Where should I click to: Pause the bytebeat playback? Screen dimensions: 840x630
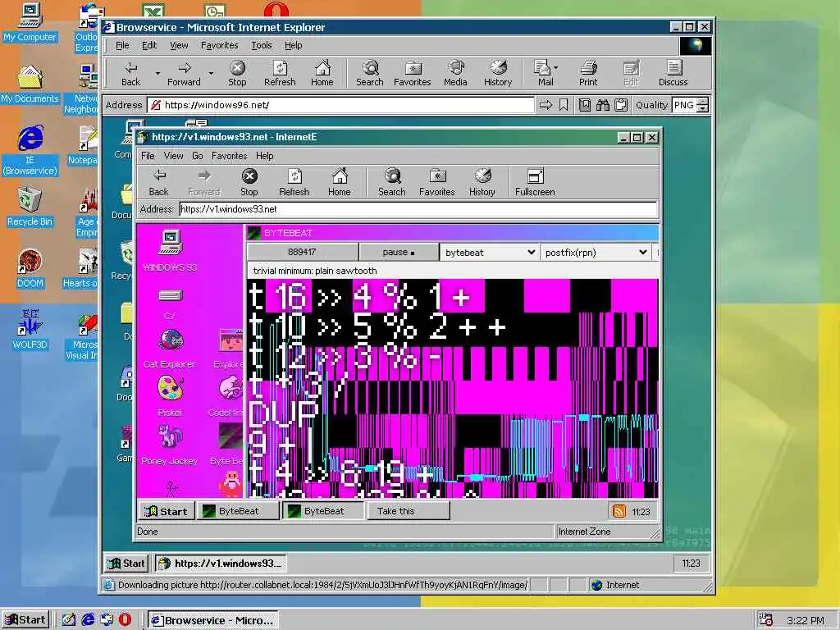pyautogui.click(x=399, y=253)
